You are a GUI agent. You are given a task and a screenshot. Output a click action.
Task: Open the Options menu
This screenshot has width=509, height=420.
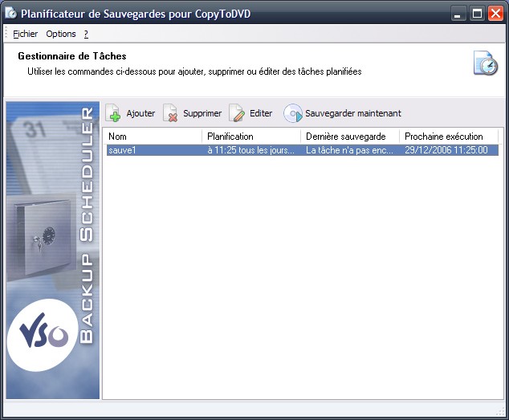(x=61, y=34)
